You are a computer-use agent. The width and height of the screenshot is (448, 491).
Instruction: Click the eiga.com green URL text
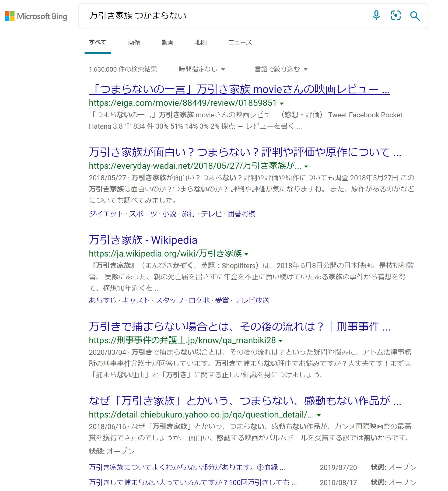183,103
